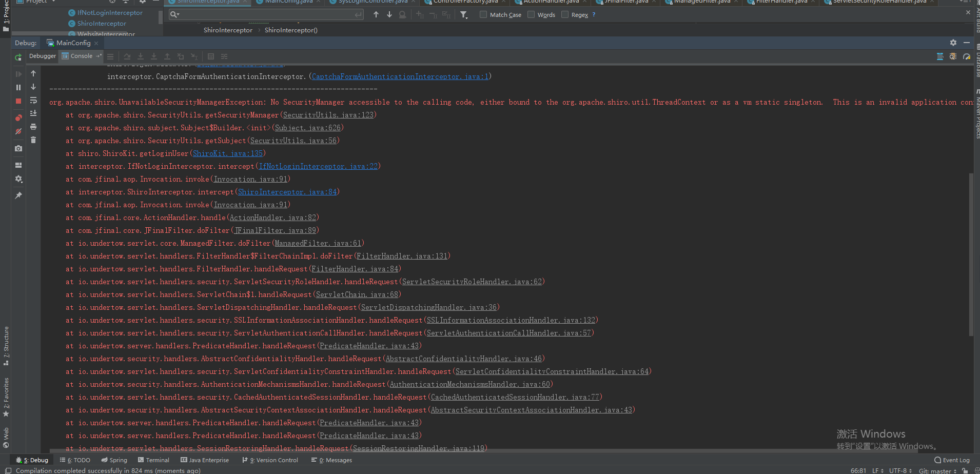
Task: Hide the Debug tool window
Action: pos(967,43)
